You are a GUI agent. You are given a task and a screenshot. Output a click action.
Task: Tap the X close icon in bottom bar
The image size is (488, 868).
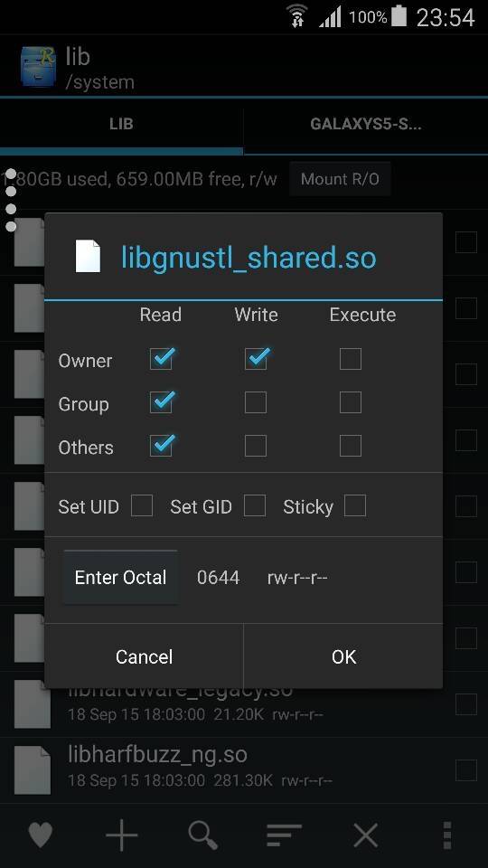(365, 835)
